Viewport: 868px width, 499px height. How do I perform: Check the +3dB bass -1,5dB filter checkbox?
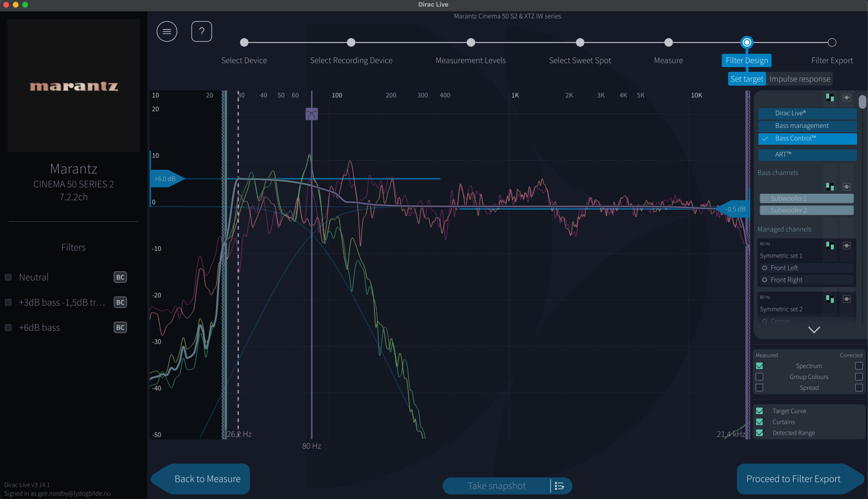8,302
